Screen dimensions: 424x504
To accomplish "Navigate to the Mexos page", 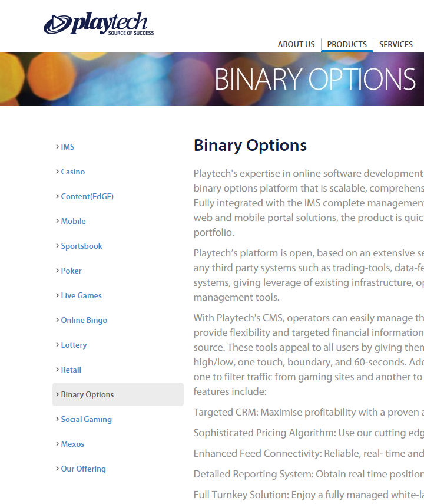I will click(x=72, y=444).
